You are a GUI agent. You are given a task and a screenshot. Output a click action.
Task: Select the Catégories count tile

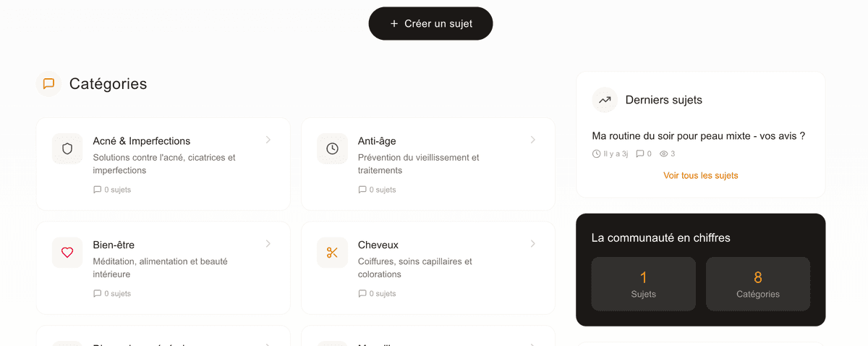tap(757, 284)
